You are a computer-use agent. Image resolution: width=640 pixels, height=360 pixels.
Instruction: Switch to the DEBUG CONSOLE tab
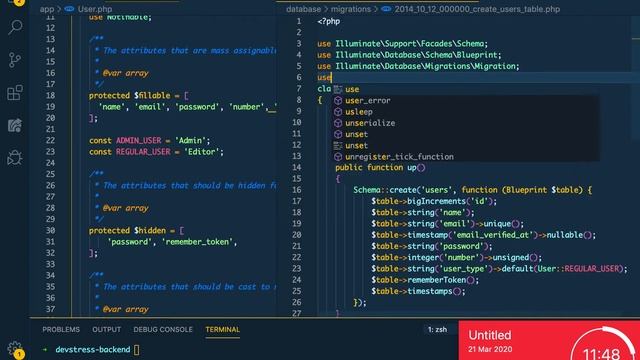163,329
